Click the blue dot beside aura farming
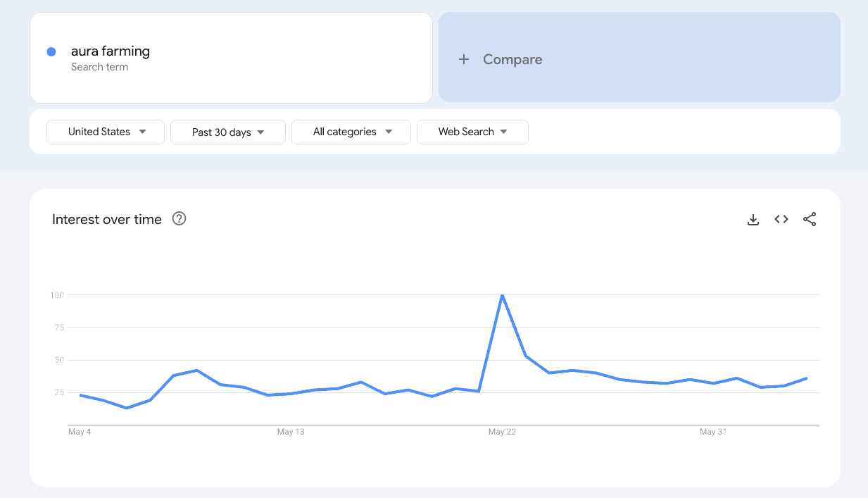Screen dimensions: 868x498 [51, 51]
